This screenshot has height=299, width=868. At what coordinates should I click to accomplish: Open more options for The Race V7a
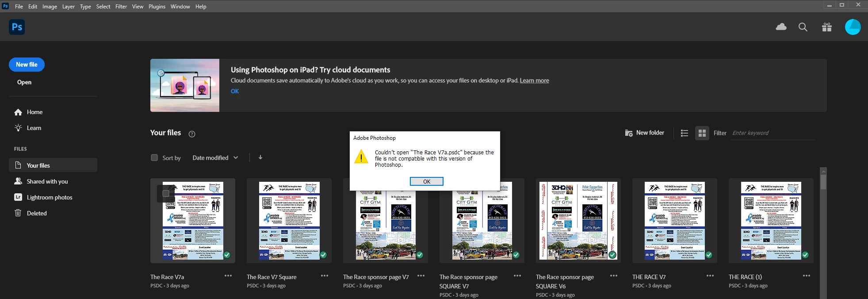pyautogui.click(x=228, y=276)
